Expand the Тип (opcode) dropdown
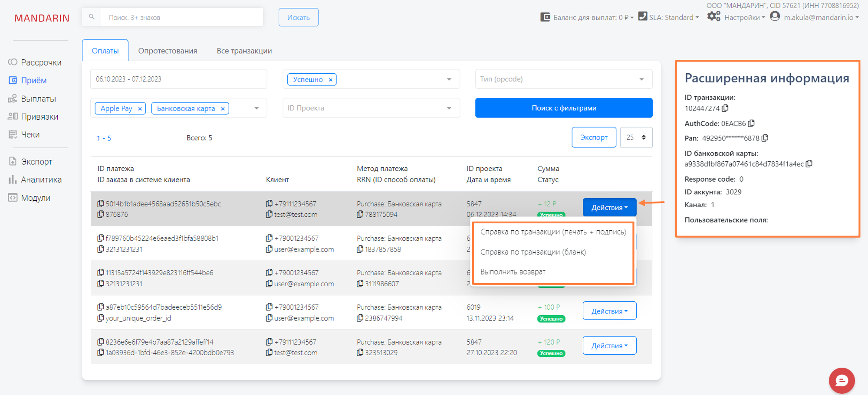This screenshot has height=395, width=868. click(x=641, y=79)
